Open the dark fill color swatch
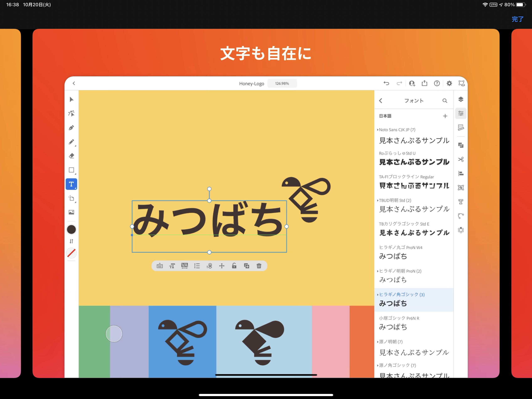 pos(71,230)
